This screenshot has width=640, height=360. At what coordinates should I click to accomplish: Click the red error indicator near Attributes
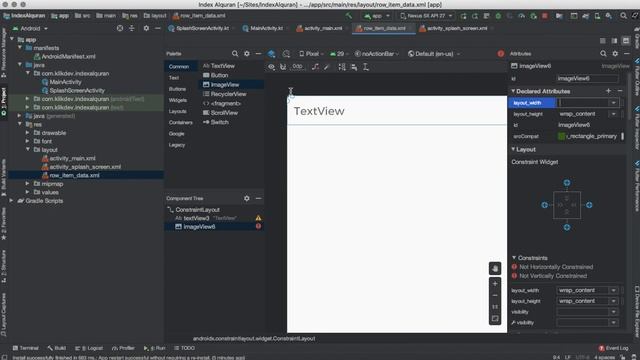click(x=501, y=53)
